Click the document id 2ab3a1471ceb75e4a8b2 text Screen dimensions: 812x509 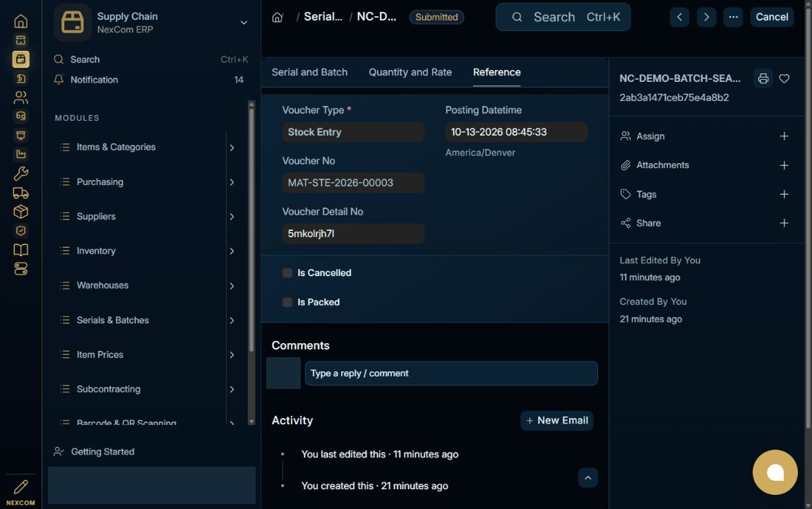(674, 97)
